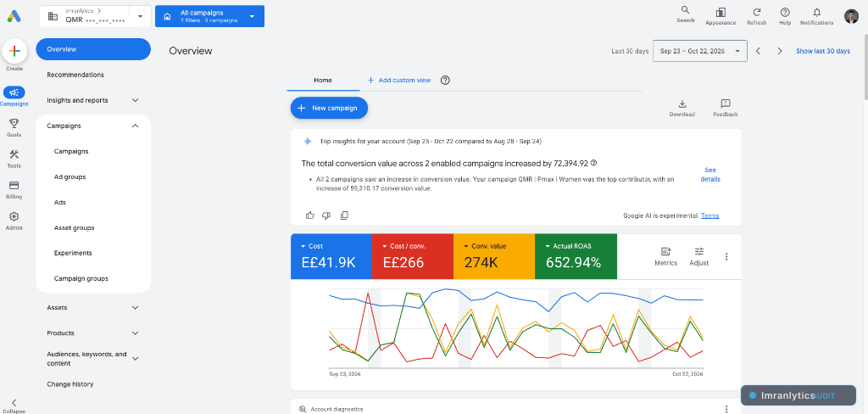This screenshot has height=414, width=868.
Task: Open the user profile avatar
Action: (851, 16)
